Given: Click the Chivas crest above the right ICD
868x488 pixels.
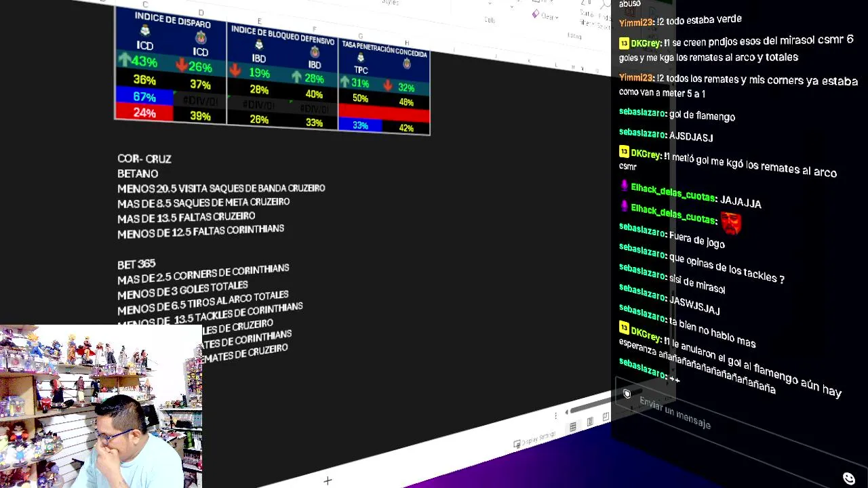Looking at the screenshot, I should tap(201, 37).
